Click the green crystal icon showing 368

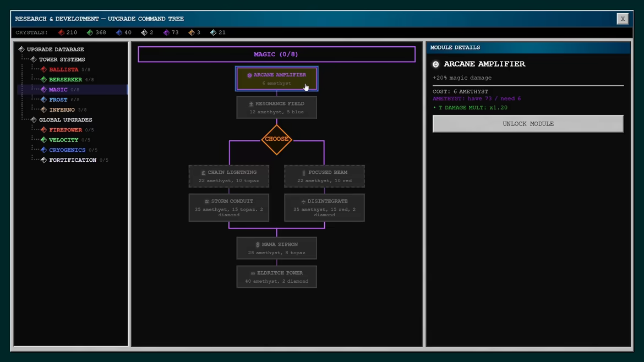[x=90, y=32]
